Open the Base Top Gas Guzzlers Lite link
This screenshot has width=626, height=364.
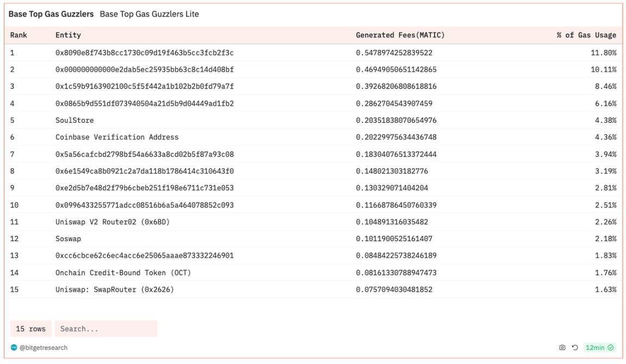[x=149, y=14]
